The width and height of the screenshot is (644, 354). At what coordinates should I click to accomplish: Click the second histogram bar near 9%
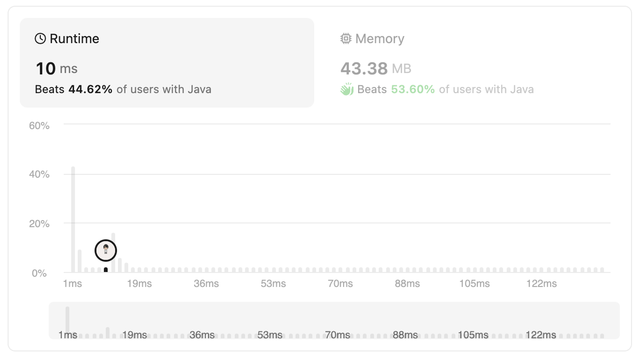point(80,261)
